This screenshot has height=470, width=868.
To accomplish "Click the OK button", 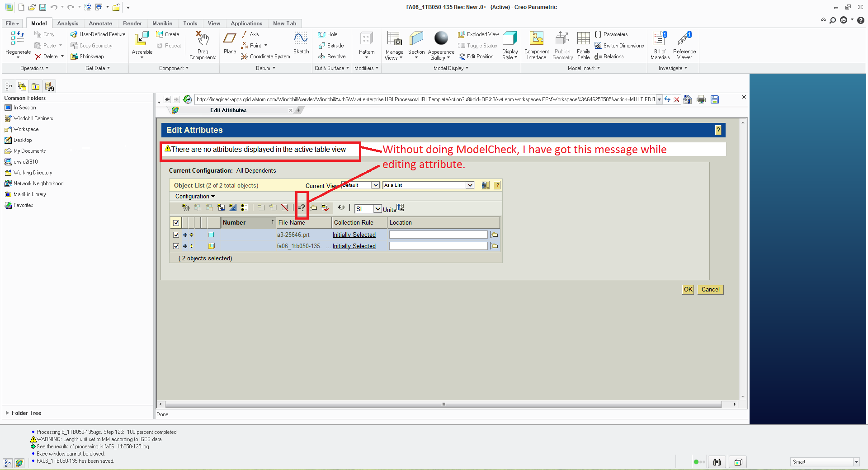I will coord(687,289).
